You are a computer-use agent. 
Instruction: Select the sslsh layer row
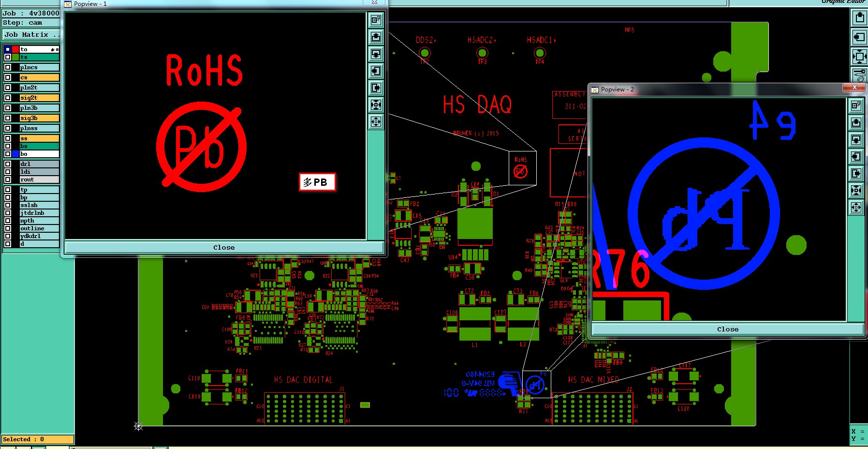point(39,205)
